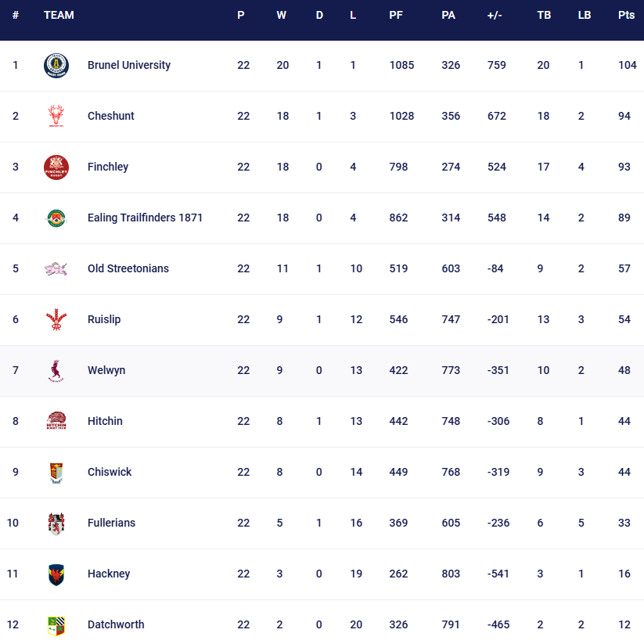Select the Old Streetonians team name
Screen dimensions: 644x644
click(128, 268)
